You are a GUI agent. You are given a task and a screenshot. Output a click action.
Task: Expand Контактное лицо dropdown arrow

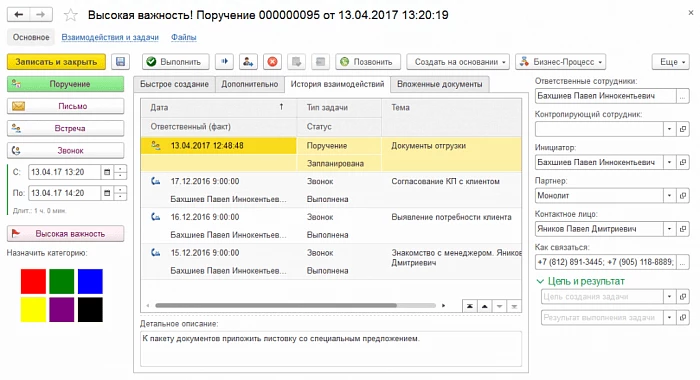pyautogui.click(x=669, y=229)
